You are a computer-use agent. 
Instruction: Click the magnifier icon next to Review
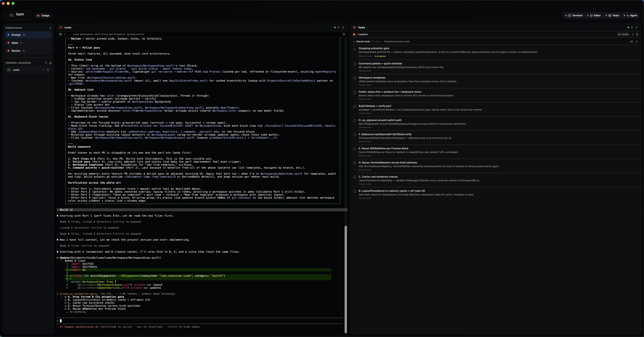click(x=24, y=51)
